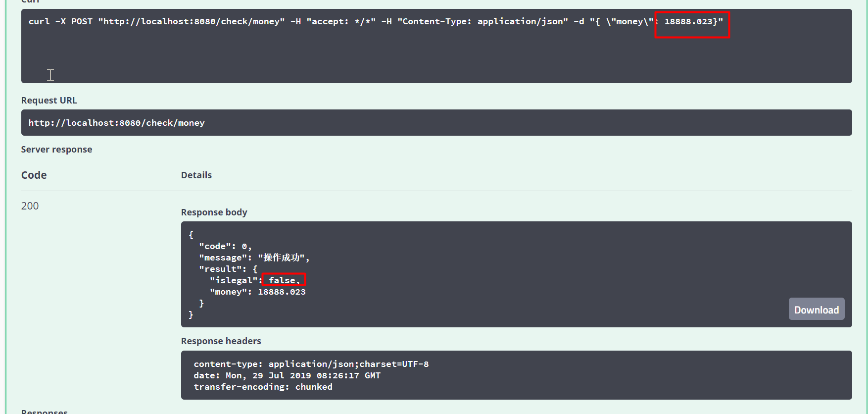Click the "message" line in response body

pyautogui.click(x=254, y=258)
